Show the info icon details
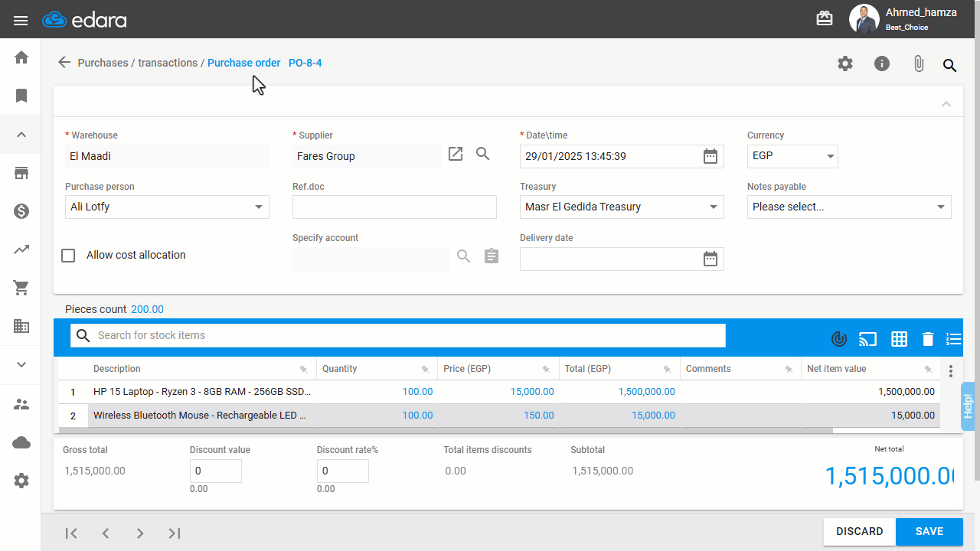The image size is (980, 551). tap(882, 64)
